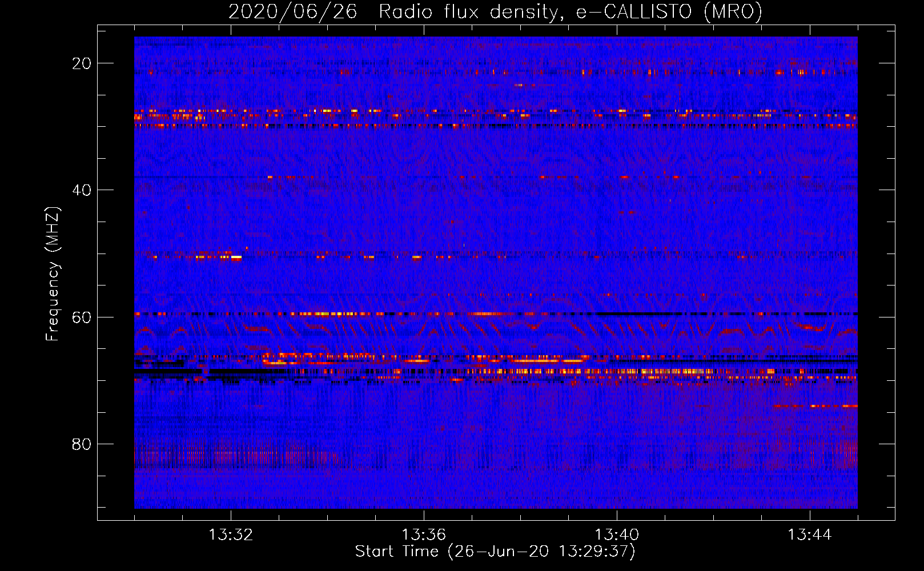Click the 40 MHz frequency tick label

[82, 190]
